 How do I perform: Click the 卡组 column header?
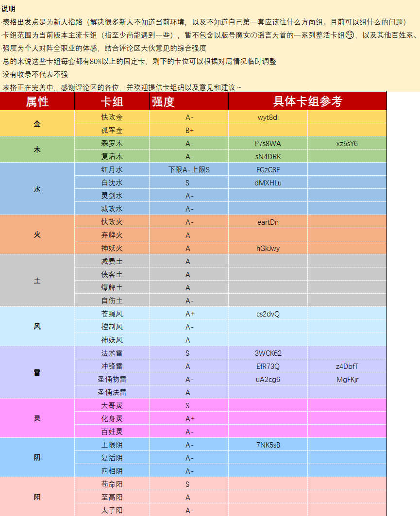[112, 101]
